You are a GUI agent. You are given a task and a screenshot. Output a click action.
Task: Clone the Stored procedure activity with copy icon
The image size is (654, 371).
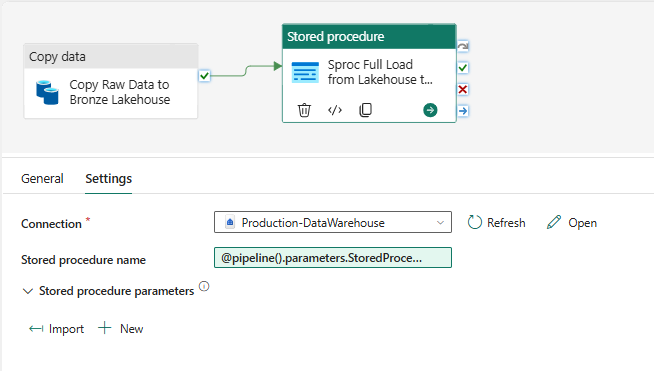click(x=365, y=110)
